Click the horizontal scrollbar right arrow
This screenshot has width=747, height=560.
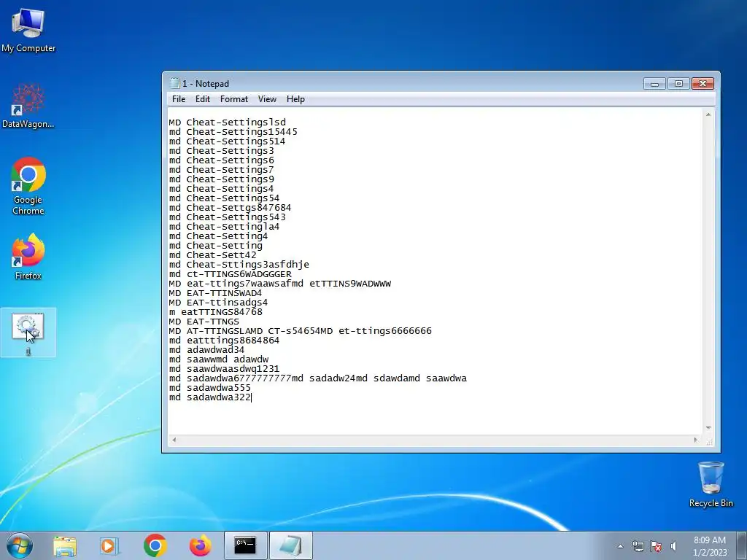pos(695,440)
